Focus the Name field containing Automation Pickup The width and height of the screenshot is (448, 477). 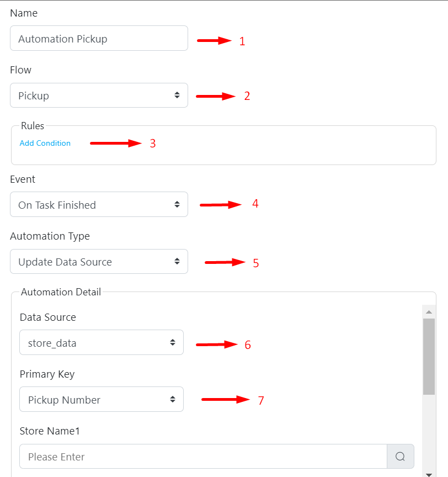pyautogui.click(x=99, y=39)
